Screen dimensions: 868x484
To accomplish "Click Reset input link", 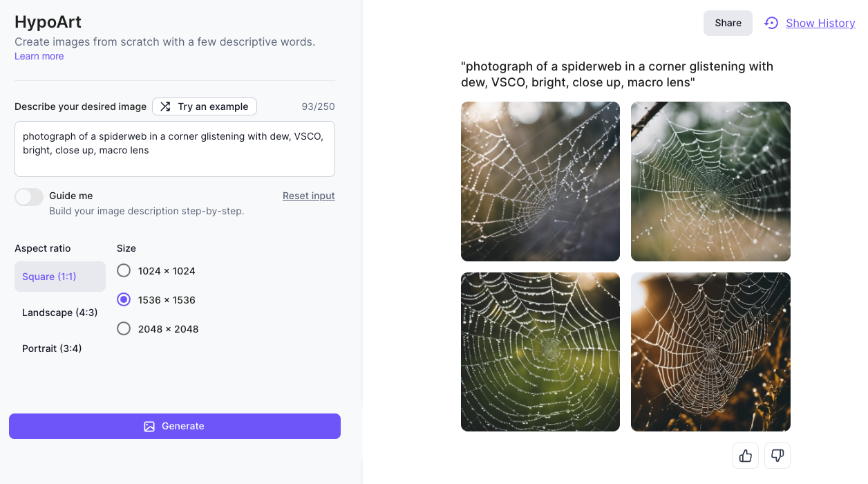I will 308,196.
